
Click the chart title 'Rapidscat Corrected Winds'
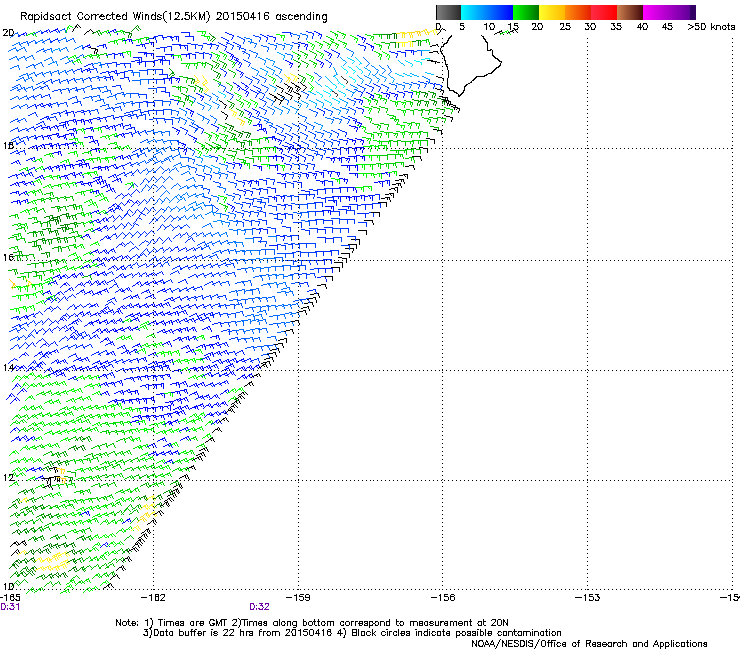tap(91, 16)
